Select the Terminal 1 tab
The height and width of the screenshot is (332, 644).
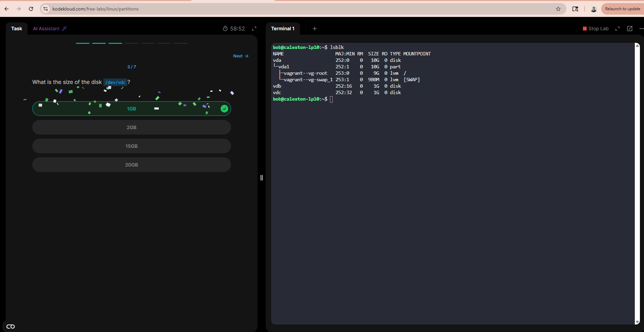point(283,29)
